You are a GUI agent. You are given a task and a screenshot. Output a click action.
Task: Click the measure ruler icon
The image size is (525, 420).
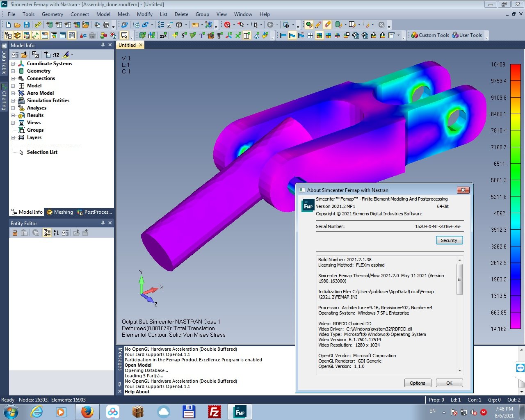click(195, 25)
